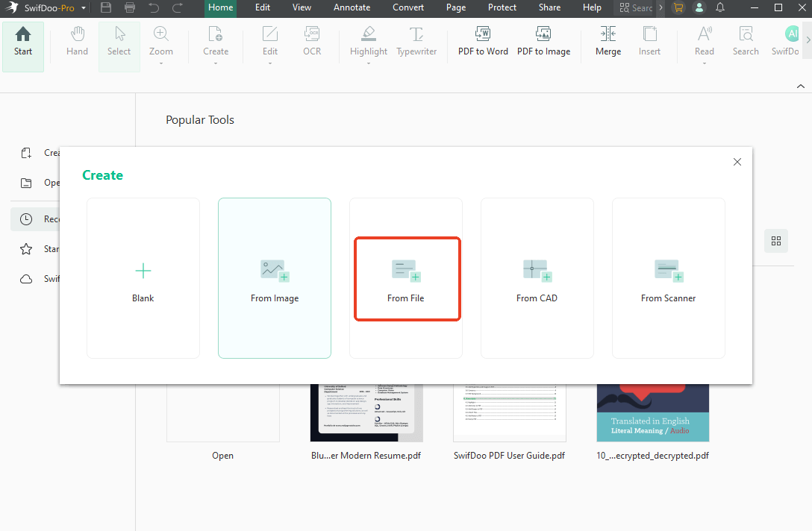Screen dimensions: 812x531
Task: Toggle the grid view layout button
Action: (776, 241)
